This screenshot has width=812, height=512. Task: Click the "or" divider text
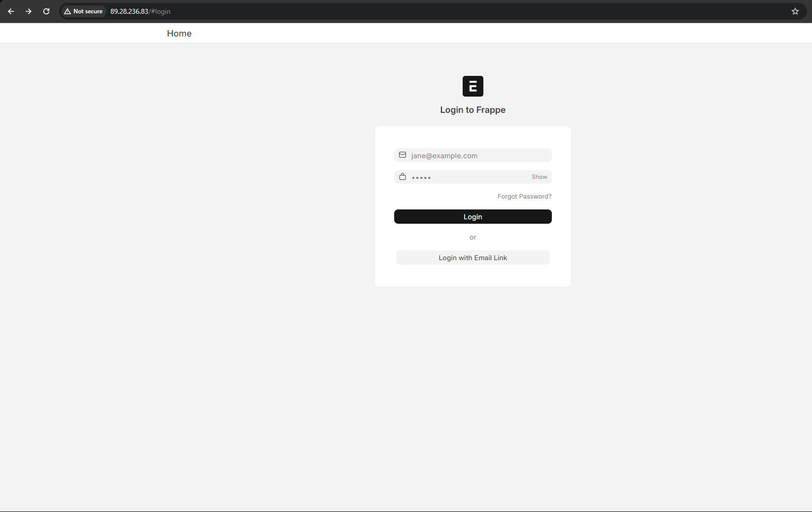coord(473,238)
